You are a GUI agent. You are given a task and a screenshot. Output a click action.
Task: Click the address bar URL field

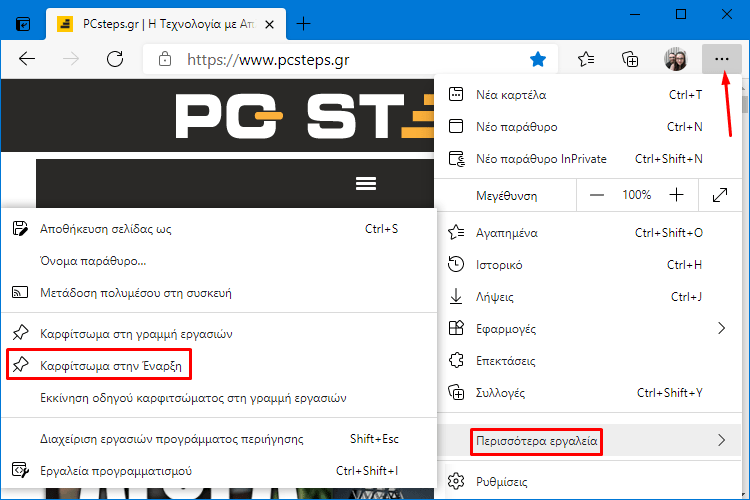(x=350, y=59)
